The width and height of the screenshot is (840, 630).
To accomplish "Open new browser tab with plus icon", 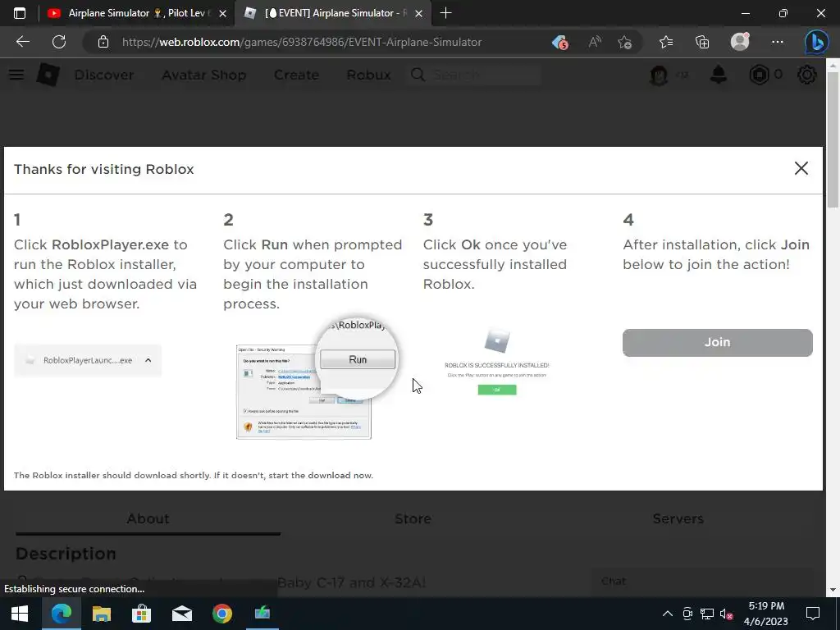I will click(x=445, y=13).
